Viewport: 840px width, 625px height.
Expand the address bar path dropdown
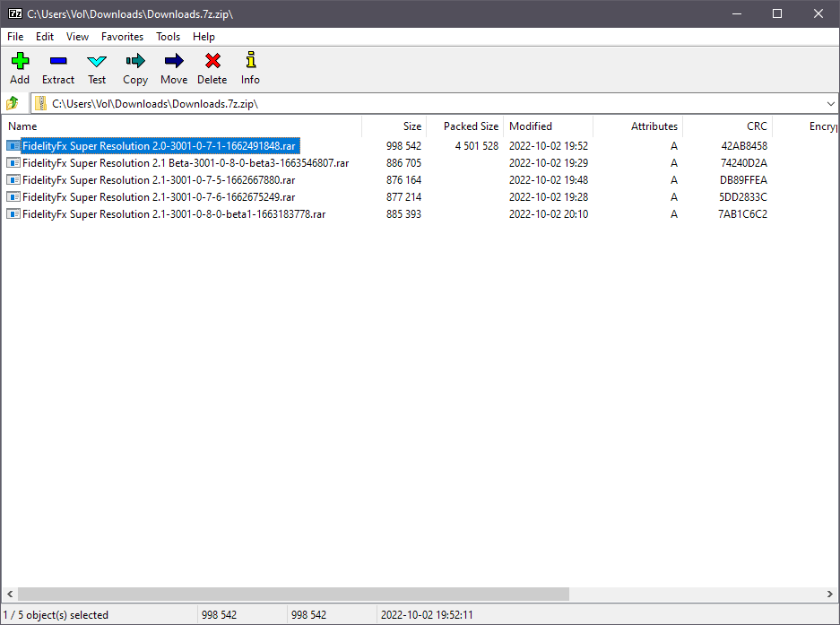coord(830,103)
